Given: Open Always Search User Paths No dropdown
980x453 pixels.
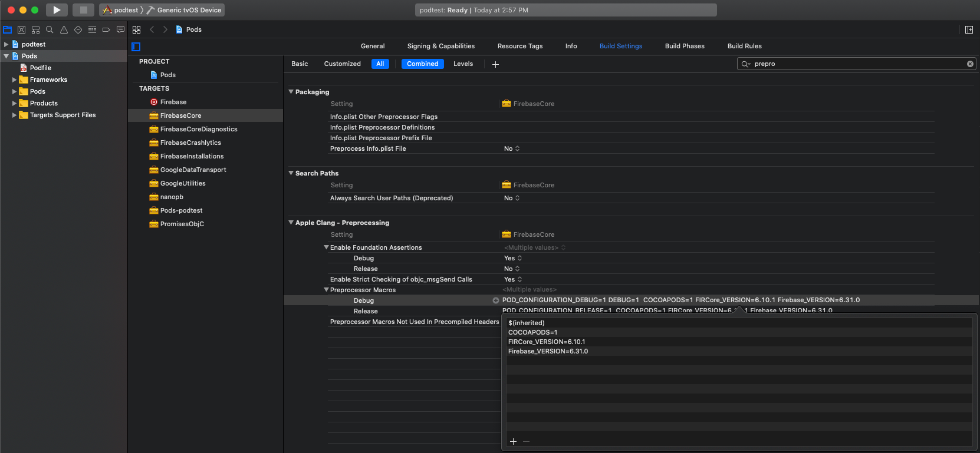Looking at the screenshot, I should pyautogui.click(x=512, y=198).
